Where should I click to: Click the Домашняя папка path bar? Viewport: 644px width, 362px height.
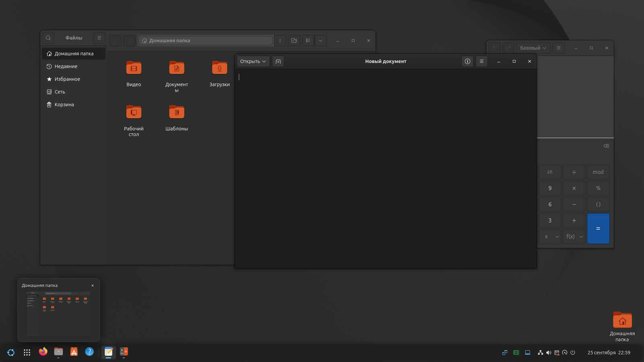point(206,41)
